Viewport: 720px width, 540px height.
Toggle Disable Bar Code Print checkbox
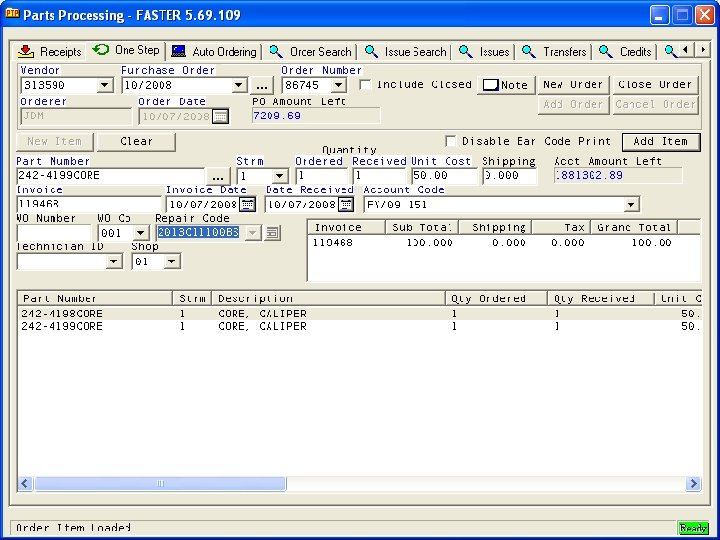[451, 141]
